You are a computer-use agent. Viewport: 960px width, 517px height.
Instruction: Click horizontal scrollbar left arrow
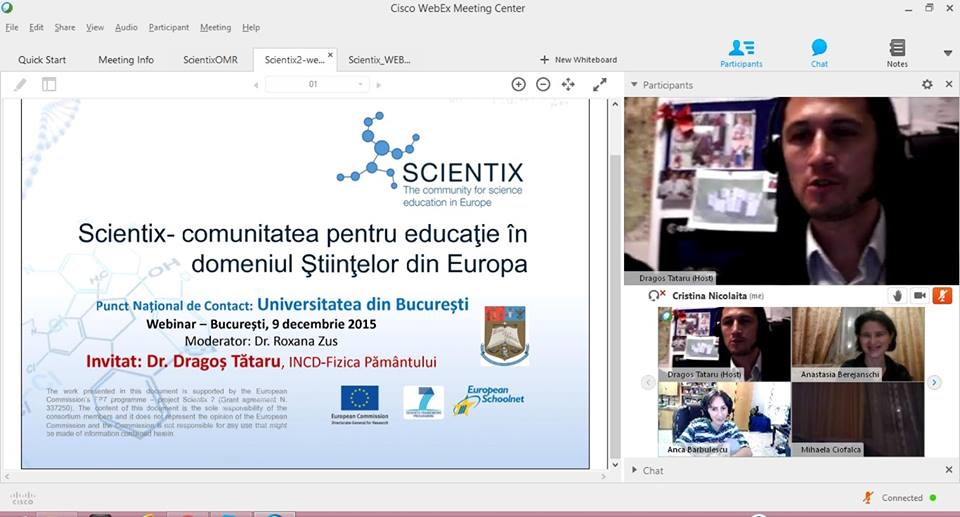tap(7, 476)
